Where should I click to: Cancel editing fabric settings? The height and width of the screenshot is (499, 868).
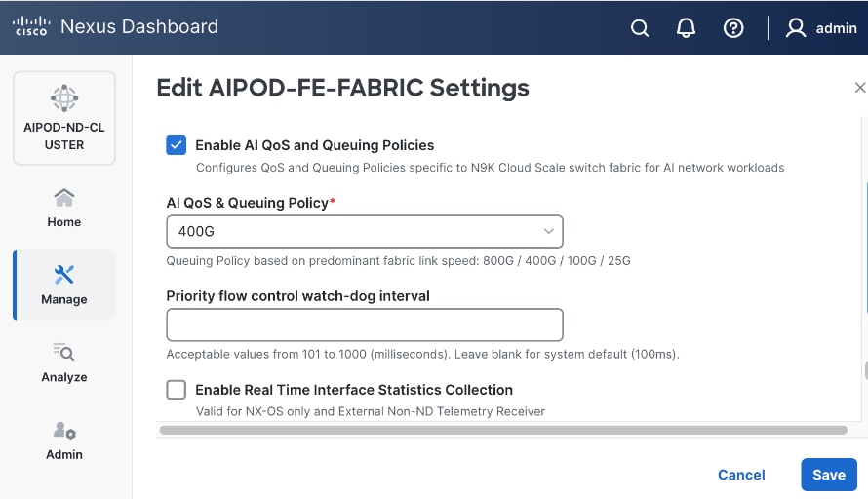[741, 475]
